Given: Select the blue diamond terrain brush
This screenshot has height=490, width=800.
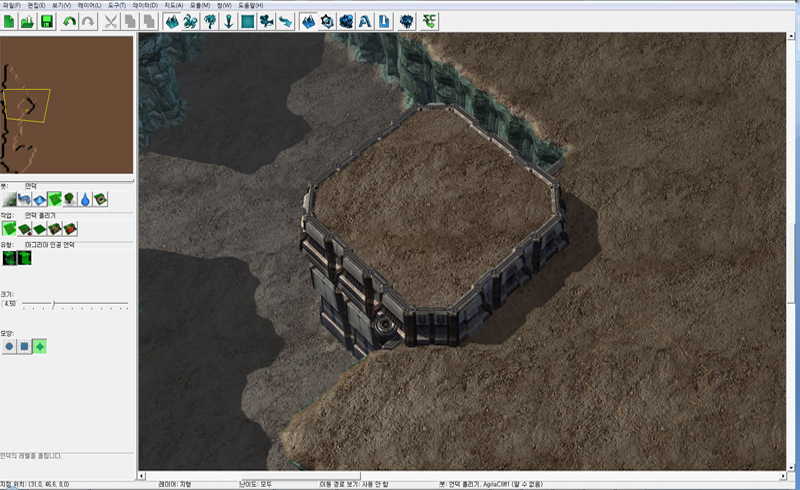Looking at the screenshot, I should 40,199.
